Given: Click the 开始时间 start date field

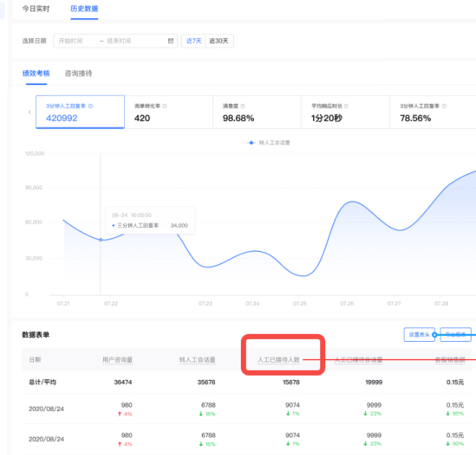Looking at the screenshot, I should [x=74, y=41].
